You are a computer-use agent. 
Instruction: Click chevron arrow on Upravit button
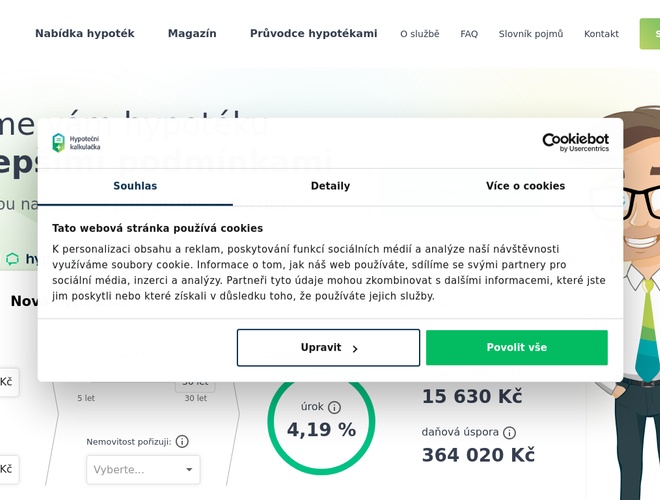tap(355, 349)
